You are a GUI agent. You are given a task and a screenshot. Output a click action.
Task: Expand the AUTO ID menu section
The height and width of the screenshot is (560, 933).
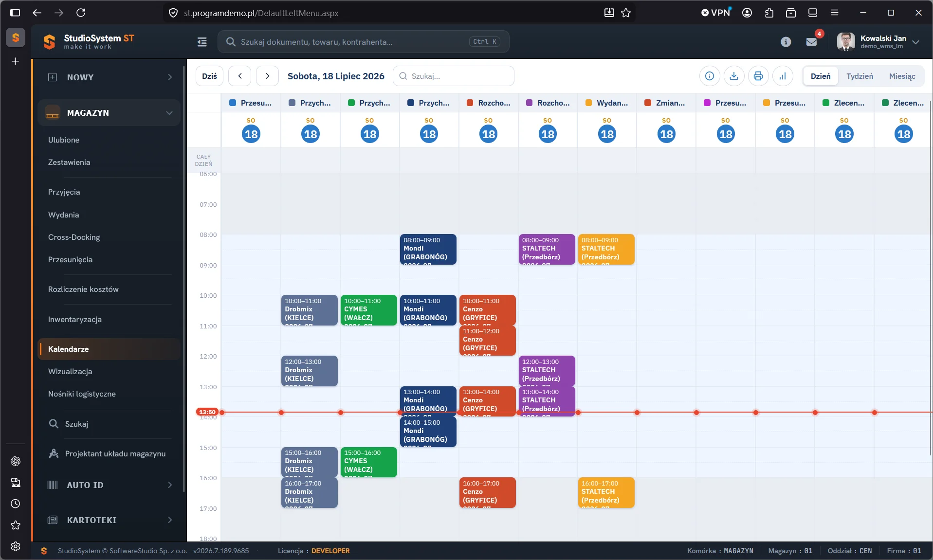click(x=109, y=485)
